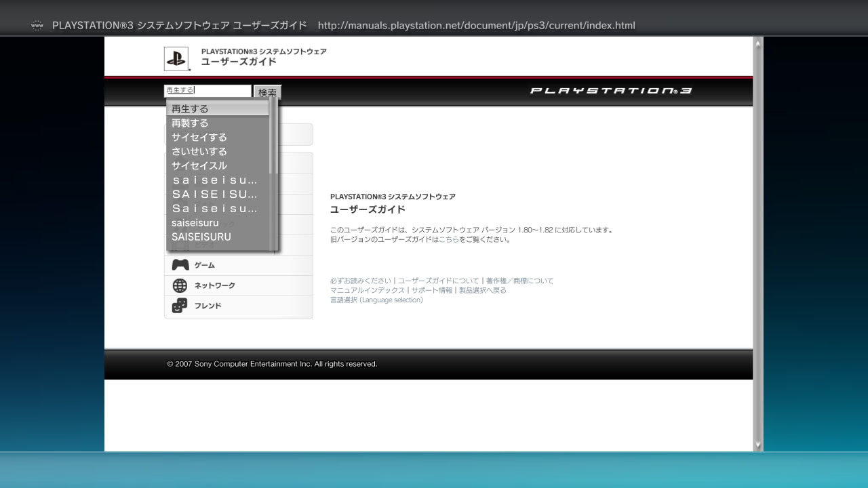Select the wide lowercase ｓａｉｓｅｉｓｕ suggestion
868x488 pixels.
tap(218, 180)
